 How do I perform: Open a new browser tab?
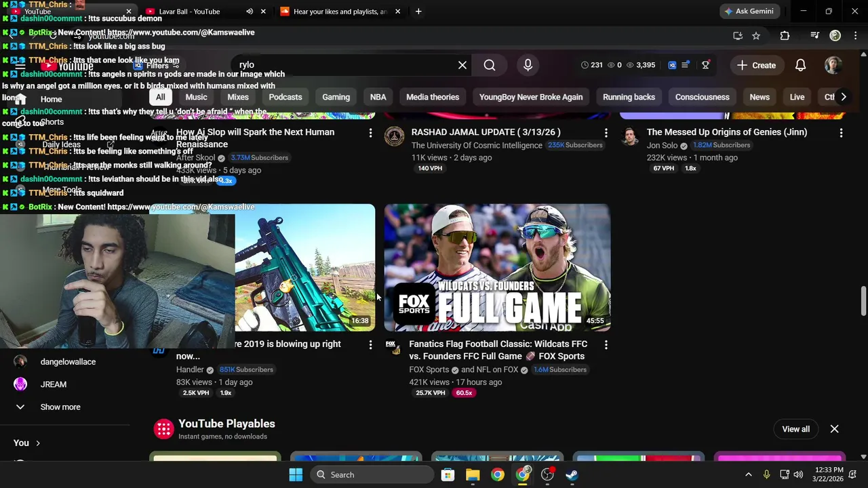click(x=418, y=12)
